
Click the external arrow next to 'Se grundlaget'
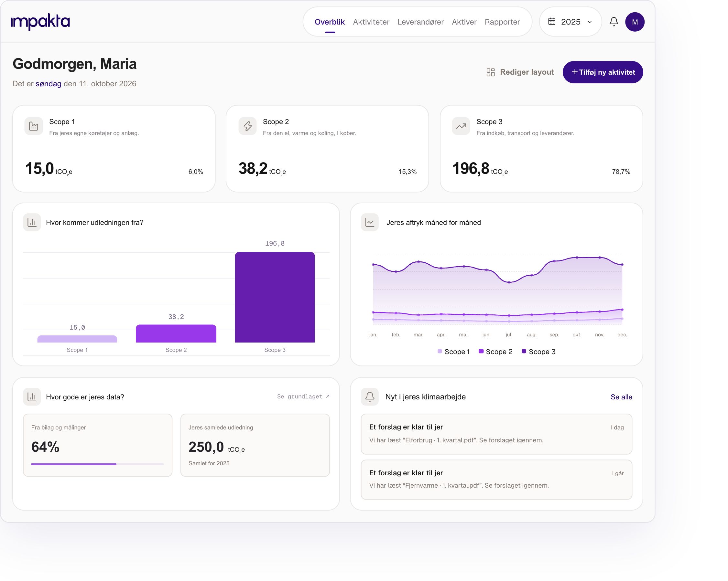point(328,396)
